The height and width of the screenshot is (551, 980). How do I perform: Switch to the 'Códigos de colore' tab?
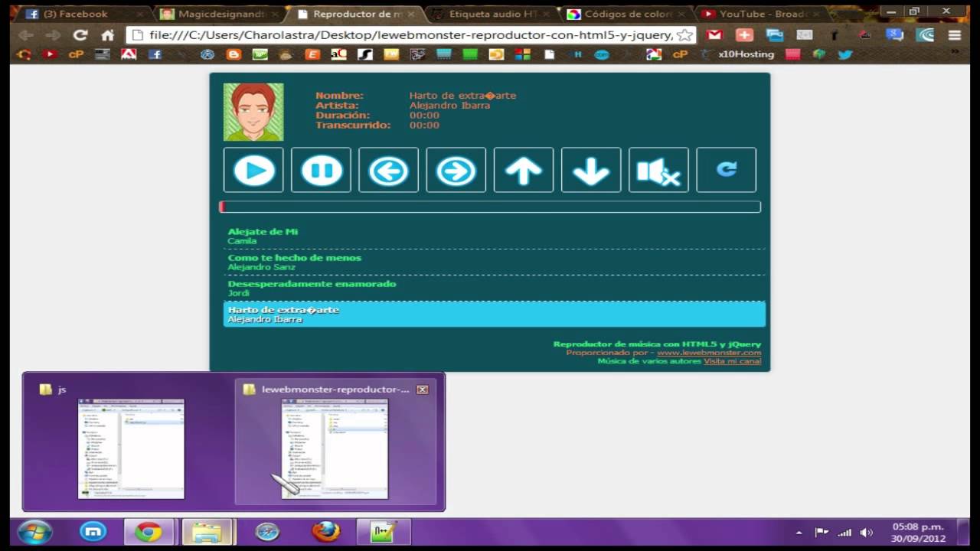coord(626,14)
